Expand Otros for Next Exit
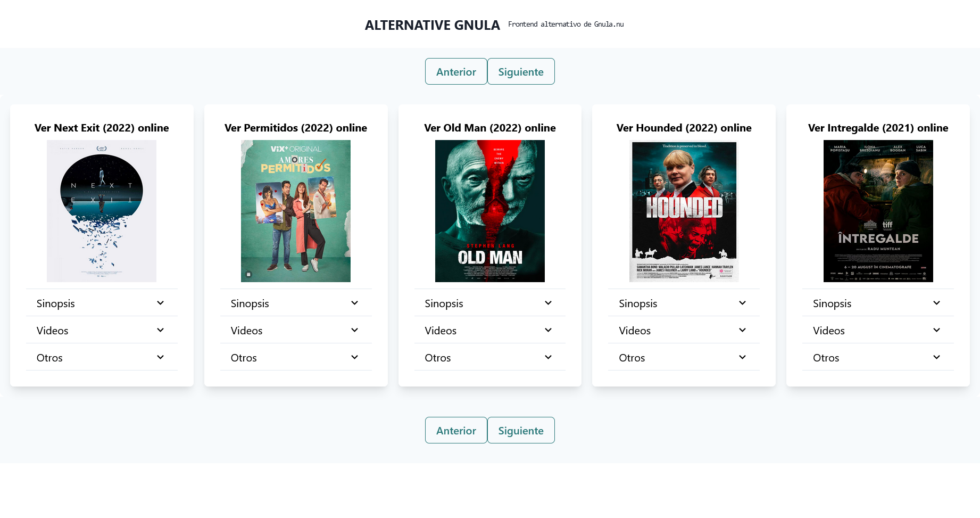The image size is (980, 518). coord(102,357)
